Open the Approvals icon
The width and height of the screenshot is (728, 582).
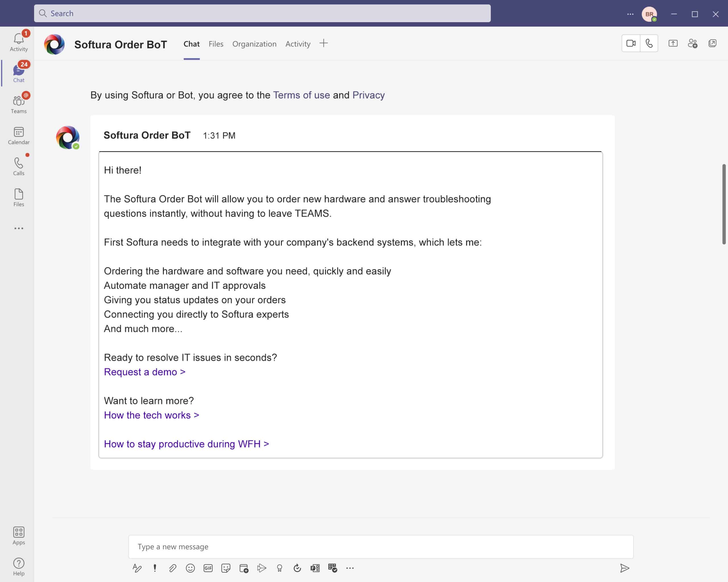[x=297, y=568]
